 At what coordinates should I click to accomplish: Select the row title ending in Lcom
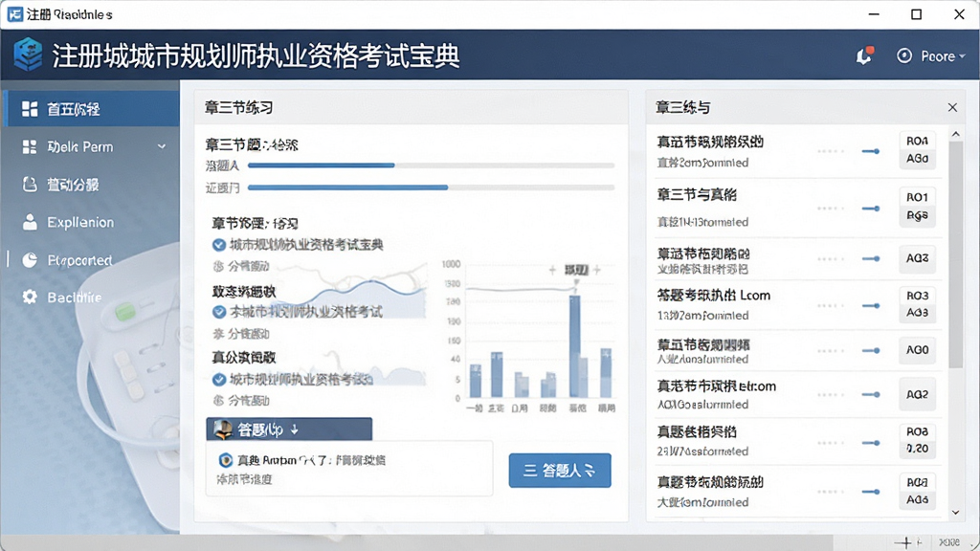tap(713, 295)
